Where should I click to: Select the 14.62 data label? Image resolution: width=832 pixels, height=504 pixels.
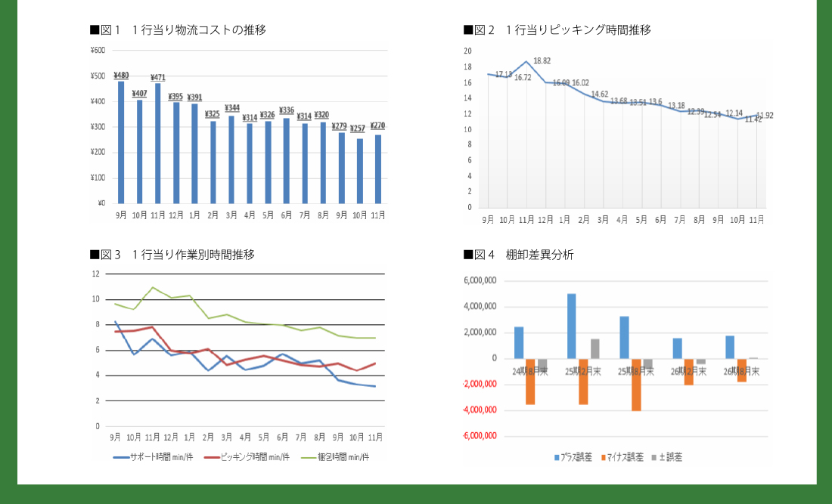tap(600, 94)
